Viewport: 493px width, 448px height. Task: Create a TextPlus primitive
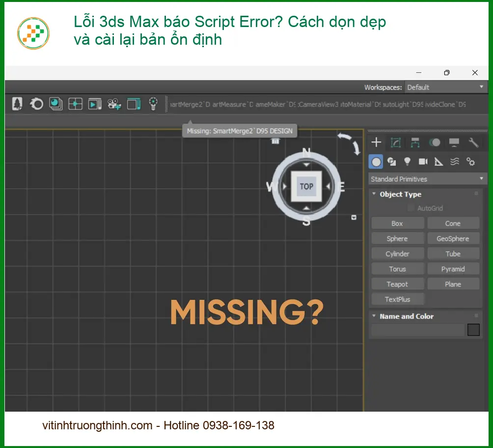397,299
